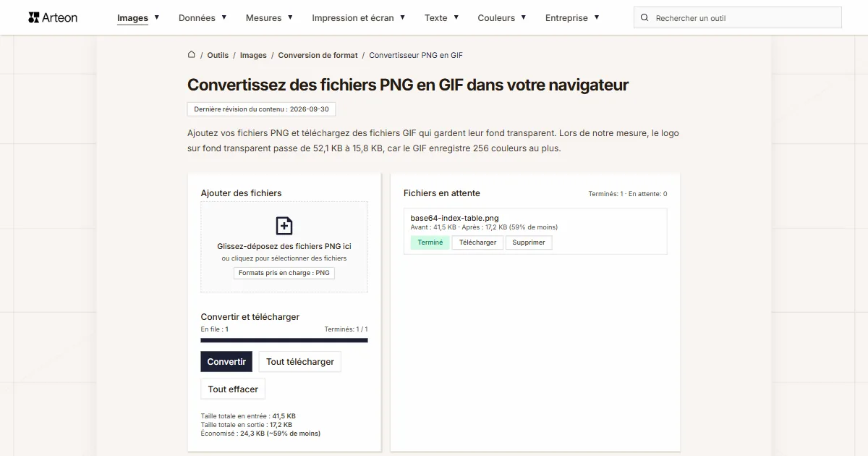The image size is (868, 456).
Task: Click the Rechercher un outil search field
Action: coord(738,17)
